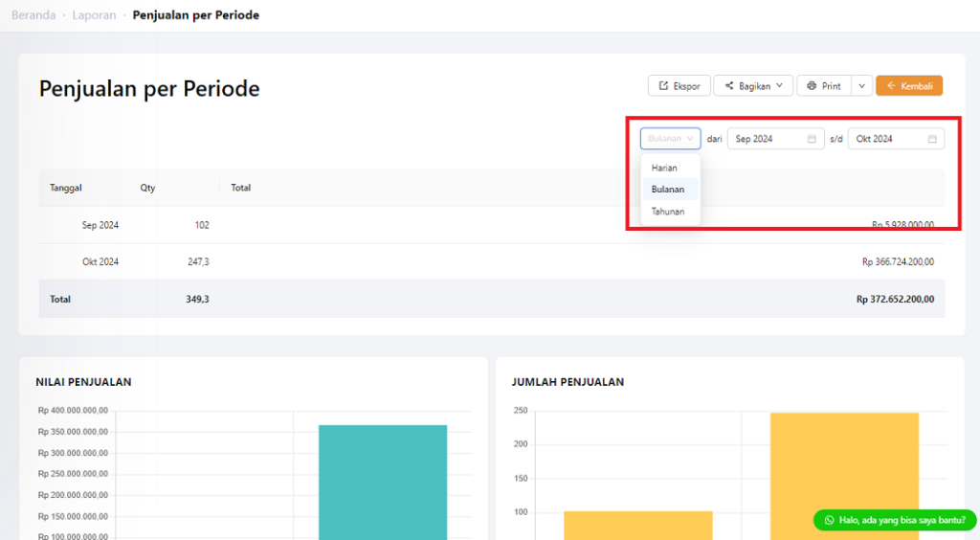The height and width of the screenshot is (540, 980).
Task: Click the short yellow bar in Jumlah Penjualan chart
Action: tap(638, 526)
